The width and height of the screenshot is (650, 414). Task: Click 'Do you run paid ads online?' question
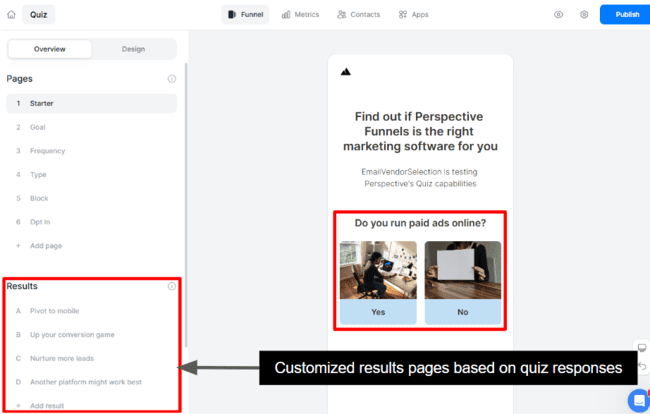coord(420,223)
